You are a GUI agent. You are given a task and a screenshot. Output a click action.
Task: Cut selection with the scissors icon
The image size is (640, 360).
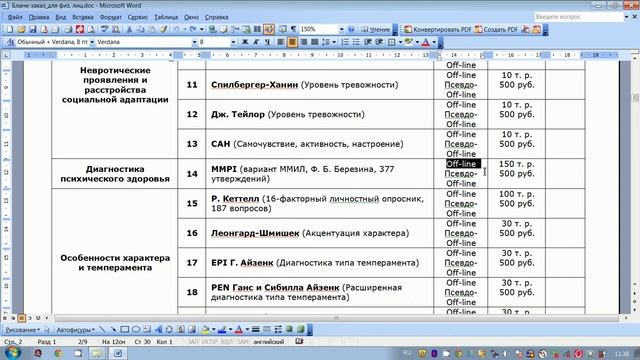point(129,29)
